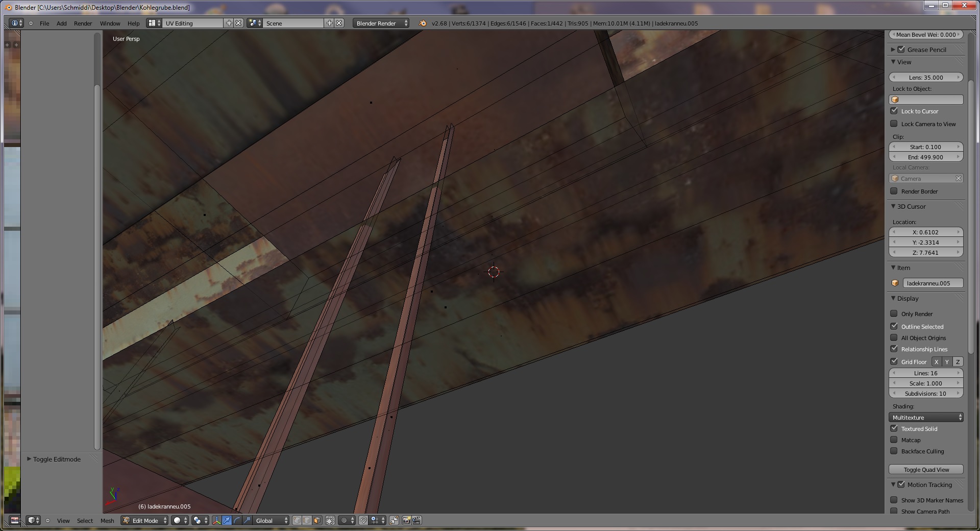
Task: Open the 3D View editor type selector
Action: point(33,520)
